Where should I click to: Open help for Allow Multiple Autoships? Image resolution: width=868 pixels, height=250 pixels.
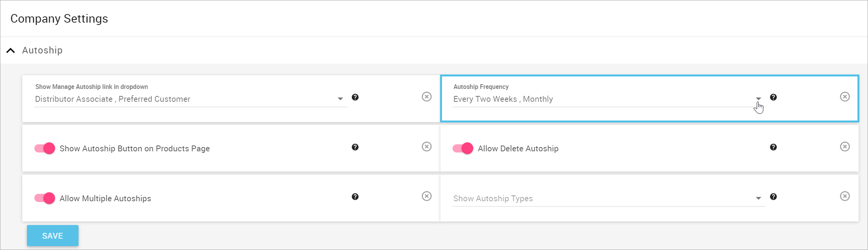(x=355, y=197)
